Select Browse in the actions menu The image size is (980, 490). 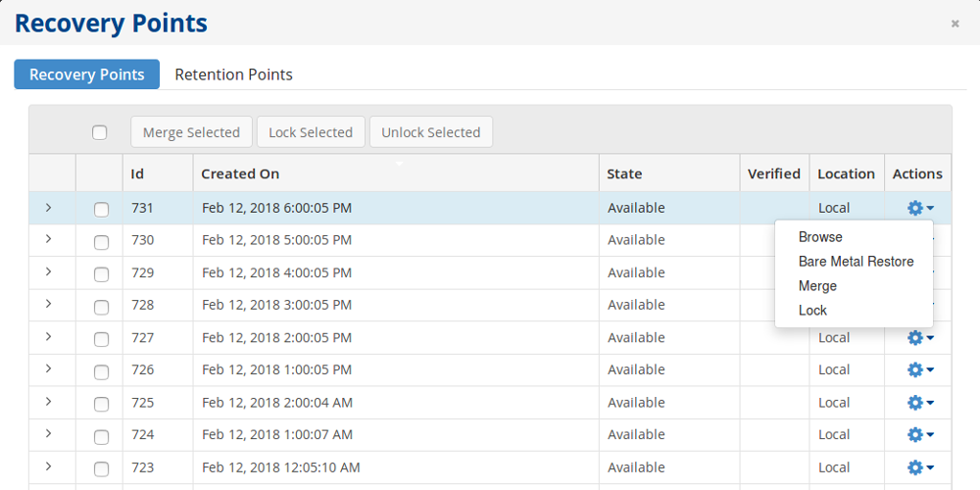pos(820,237)
